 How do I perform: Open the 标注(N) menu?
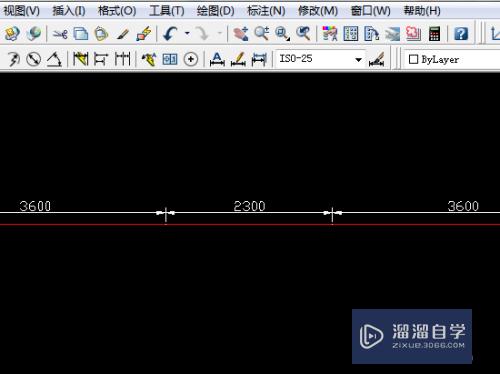click(266, 11)
